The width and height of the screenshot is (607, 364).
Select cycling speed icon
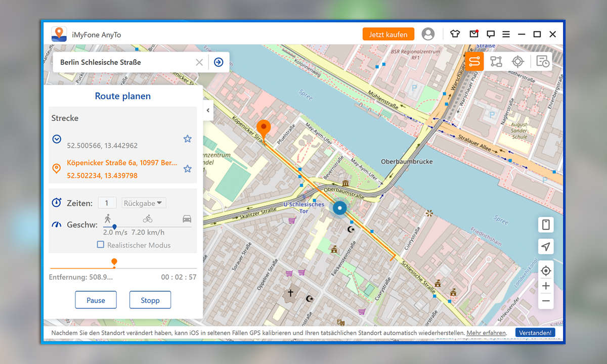[x=148, y=219]
